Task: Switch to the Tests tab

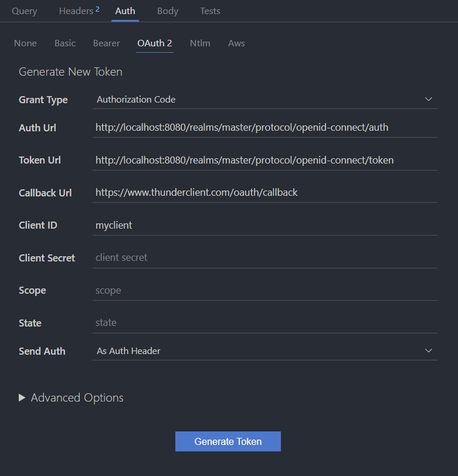Action: (211, 11)
